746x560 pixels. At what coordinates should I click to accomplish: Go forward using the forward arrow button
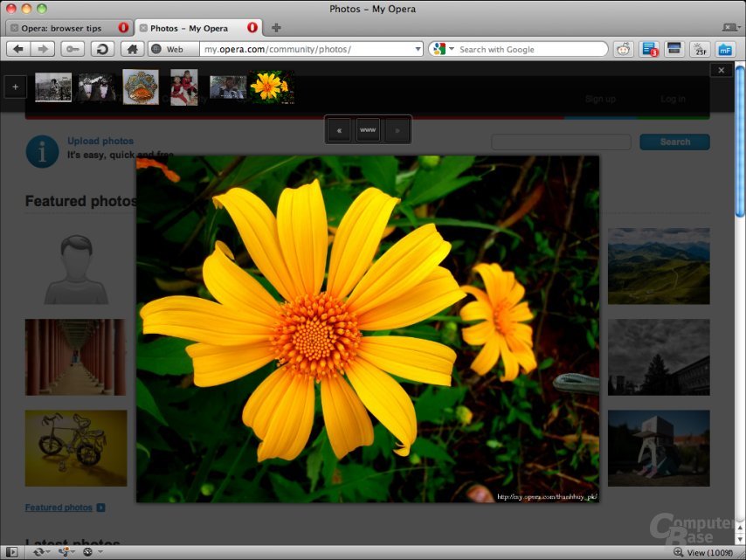(x=43, y=49)
